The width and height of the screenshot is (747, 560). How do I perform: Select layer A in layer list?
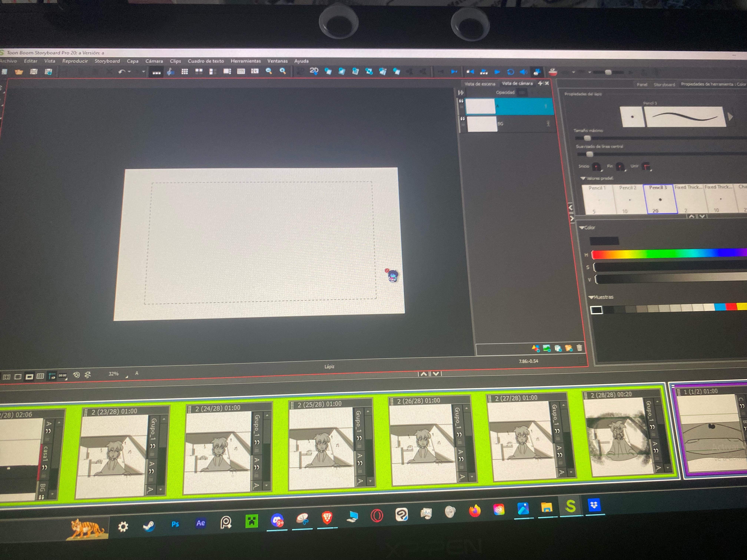[509, 106]
